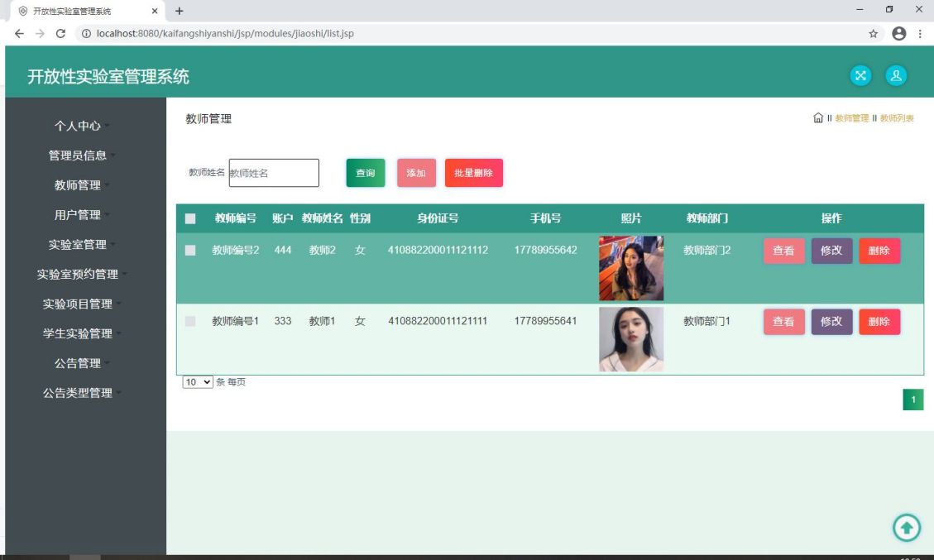Image resolution: width=934 pixels, height=560 pixels.
Task: Expand 个人中心 sidebar menu
Action: (78, 126)
